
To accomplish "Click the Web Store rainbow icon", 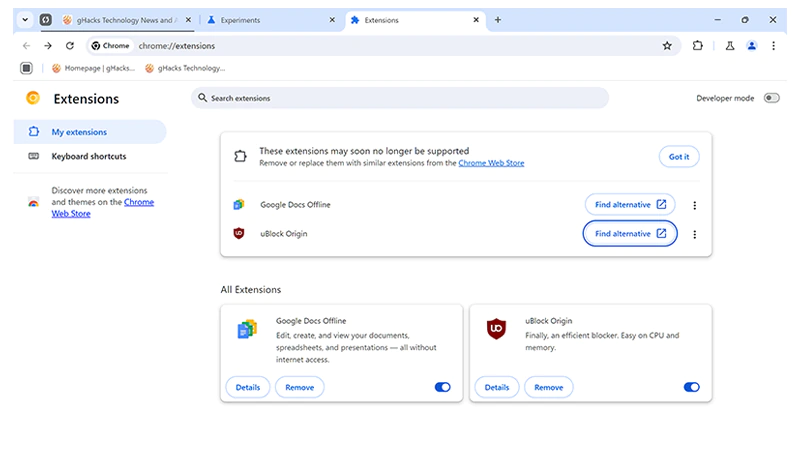I will pyautogui.click(x=33, y=202).
